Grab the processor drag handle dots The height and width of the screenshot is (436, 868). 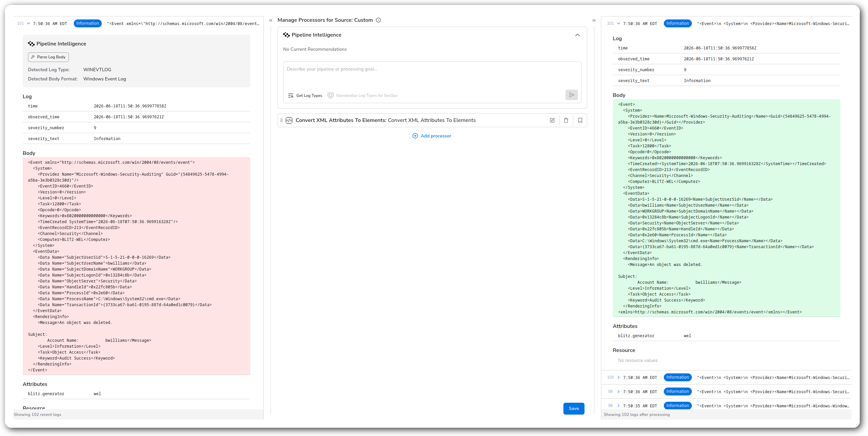pyautogui.click(x=282, y=120)
